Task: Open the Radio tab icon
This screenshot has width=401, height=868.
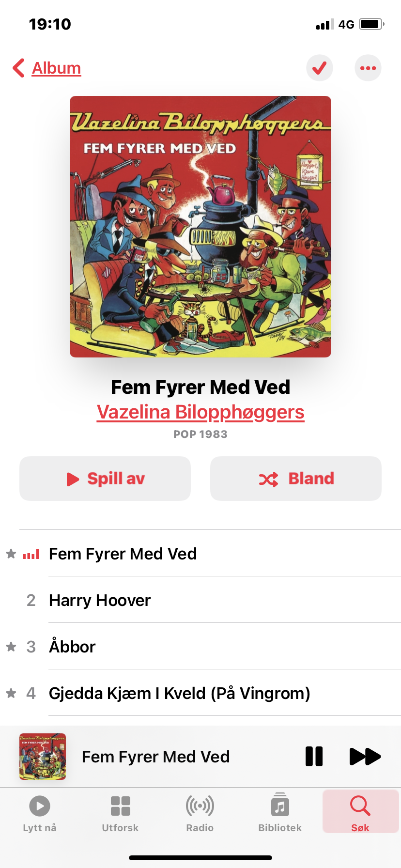Action: (x=200, y=806)
